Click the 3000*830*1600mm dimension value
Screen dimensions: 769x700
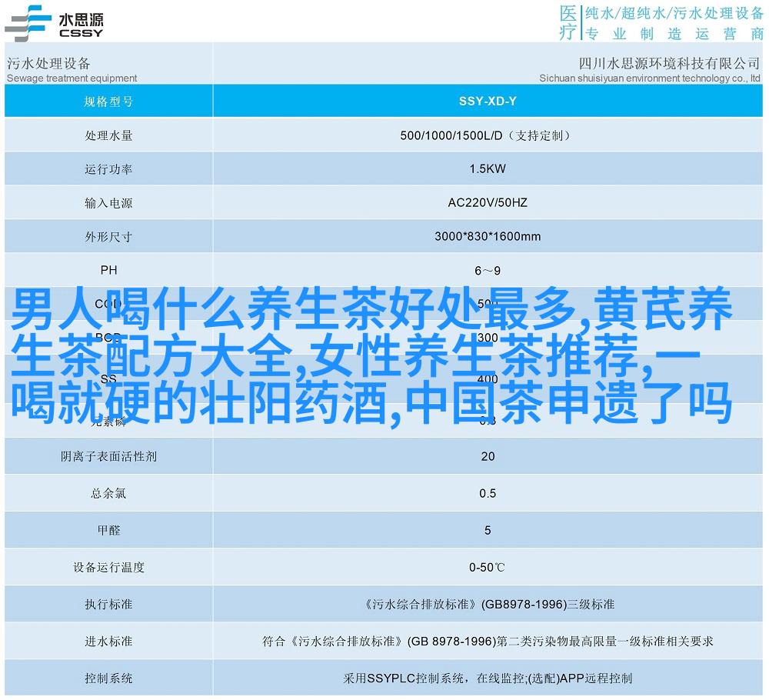[x=488, y=237]
